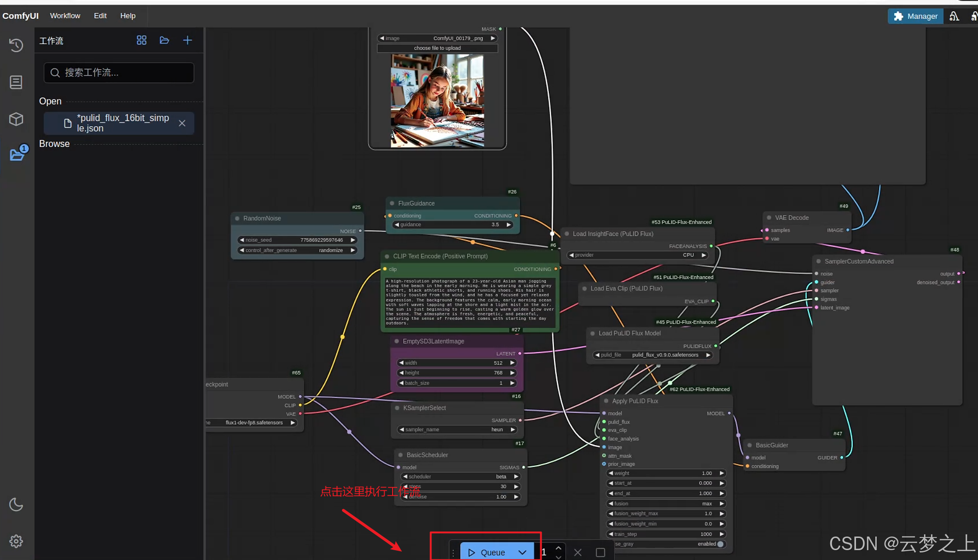Increase the train_step value
This screenshot has width=978, height=560.
tap(722, 534)
